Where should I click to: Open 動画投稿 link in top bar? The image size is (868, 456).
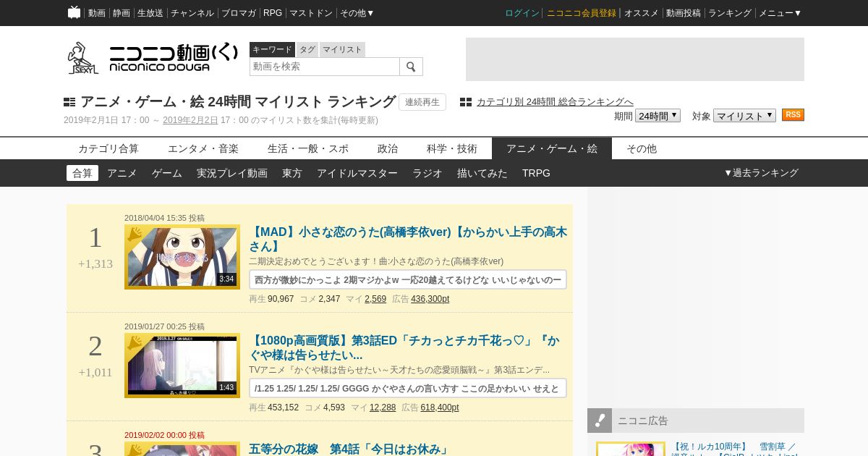pos(684,13)
